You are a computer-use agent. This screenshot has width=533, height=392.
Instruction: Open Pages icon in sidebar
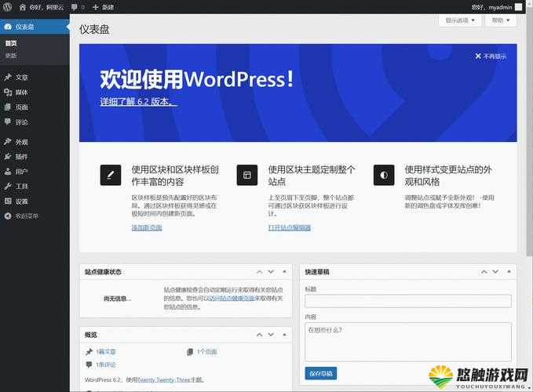coord(8,107)
